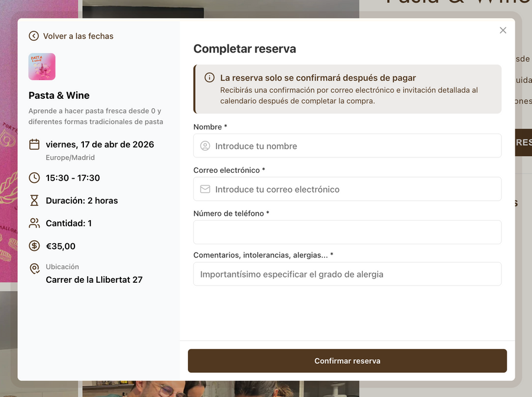
Task: Click the clock icon beside 15:30 - 17:30
Action: point(34,177)
